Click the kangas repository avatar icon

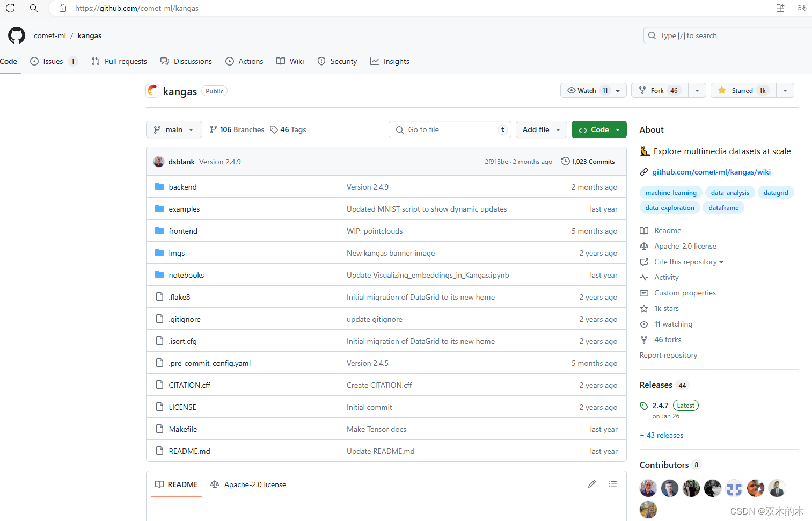(x=152, y=91)
